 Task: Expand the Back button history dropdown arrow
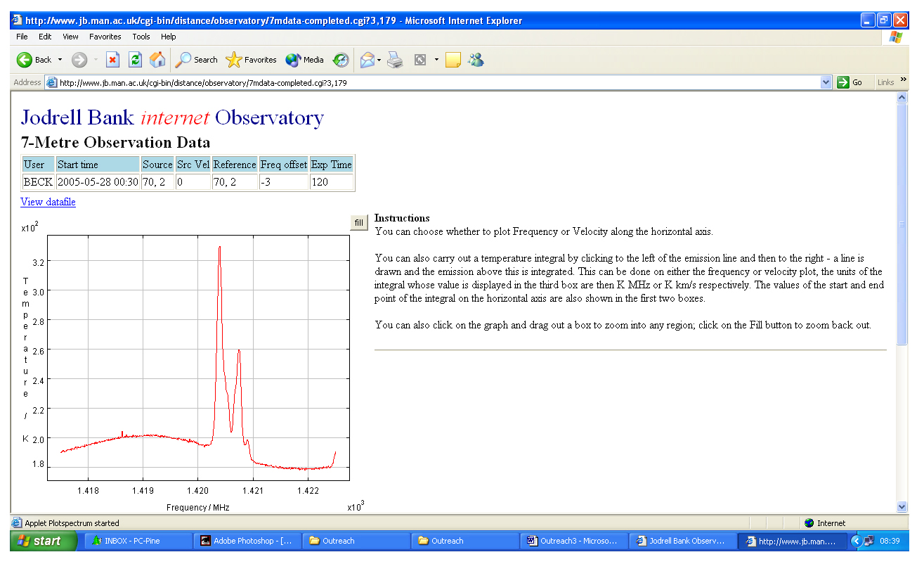60,60
